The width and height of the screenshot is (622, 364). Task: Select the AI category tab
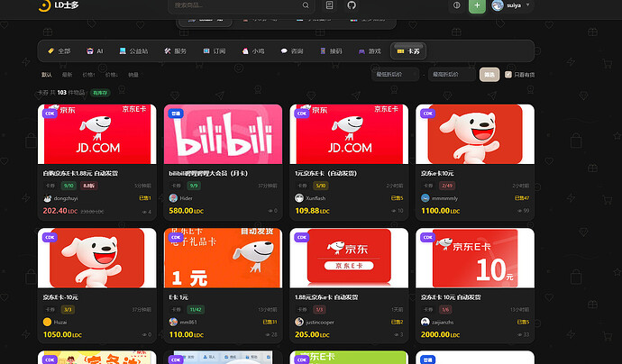[x=95, y=51]
